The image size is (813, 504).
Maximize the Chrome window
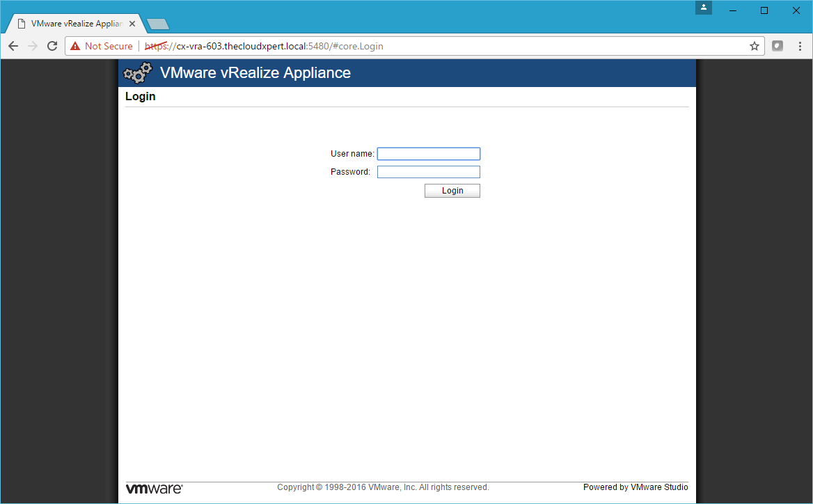click(x=764, y=10)
